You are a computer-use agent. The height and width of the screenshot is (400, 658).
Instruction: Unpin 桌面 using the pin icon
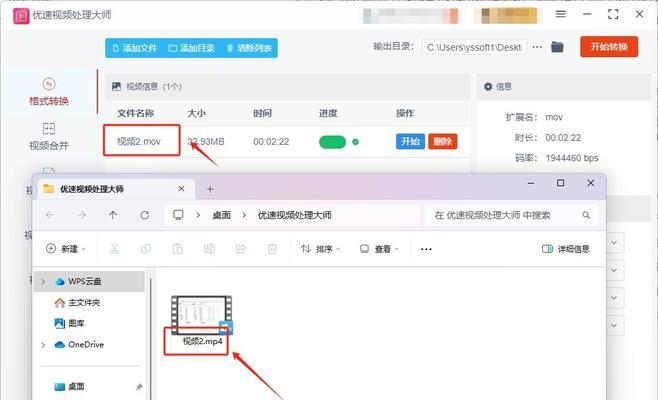point(139,387)
